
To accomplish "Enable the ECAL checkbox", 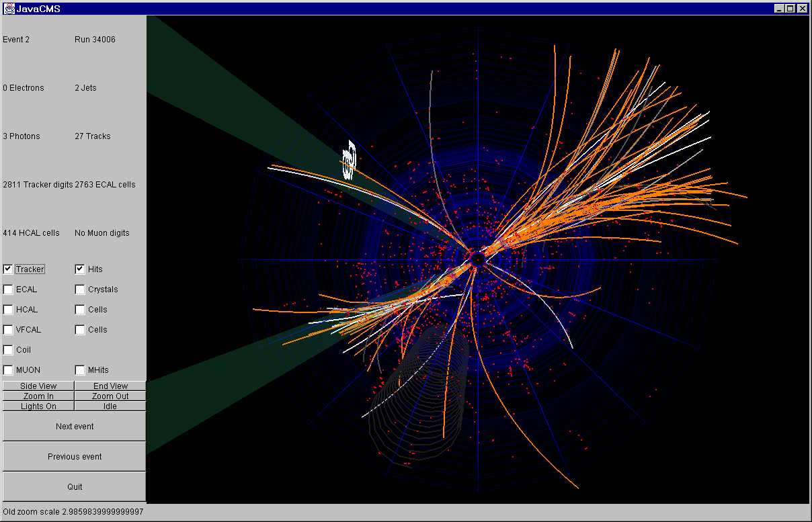I will [8, 290].
